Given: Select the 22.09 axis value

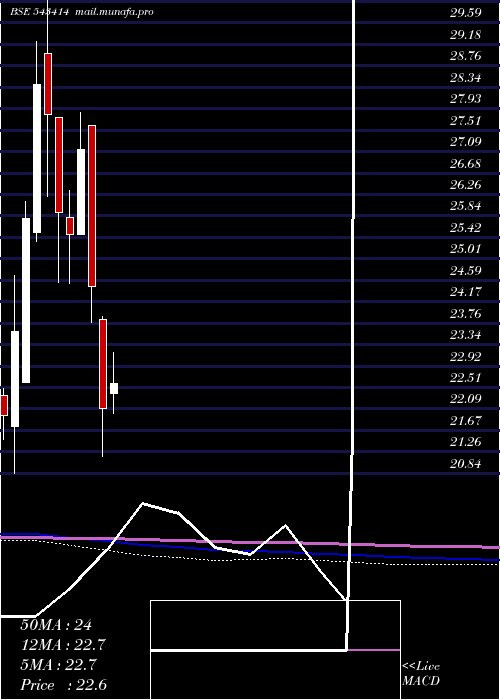Looking at the screenshot, I should point(466,399).
